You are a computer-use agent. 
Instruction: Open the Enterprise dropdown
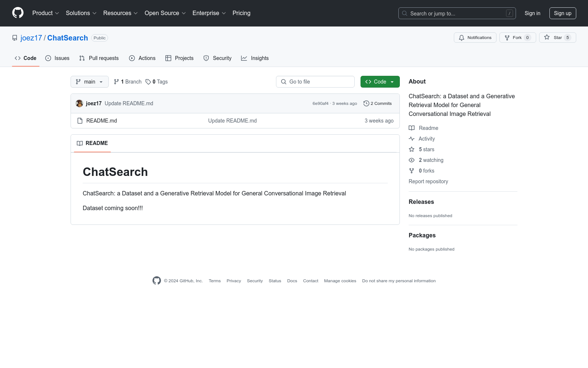point(209,13)
